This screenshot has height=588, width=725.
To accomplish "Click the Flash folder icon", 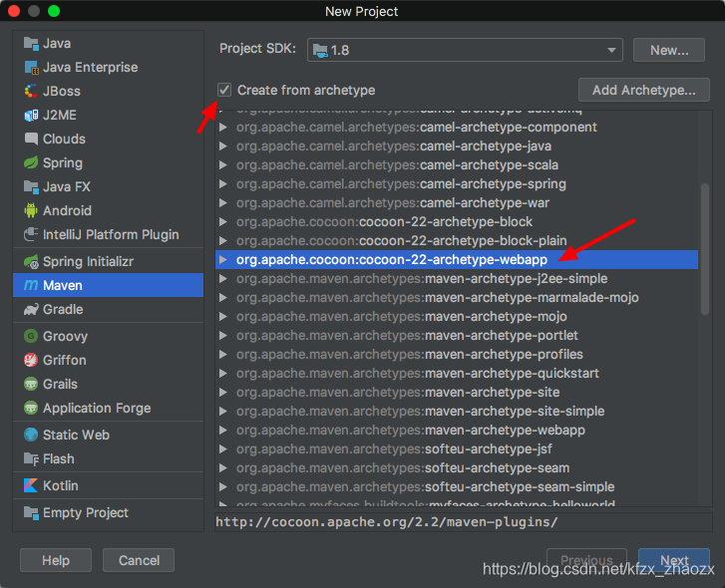I will 31,459.
